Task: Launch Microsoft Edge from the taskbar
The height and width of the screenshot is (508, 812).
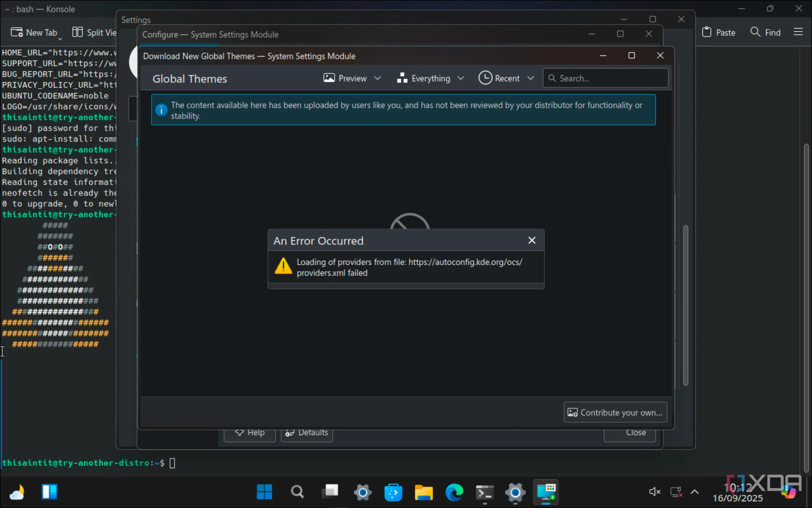Action: (454, 492)
